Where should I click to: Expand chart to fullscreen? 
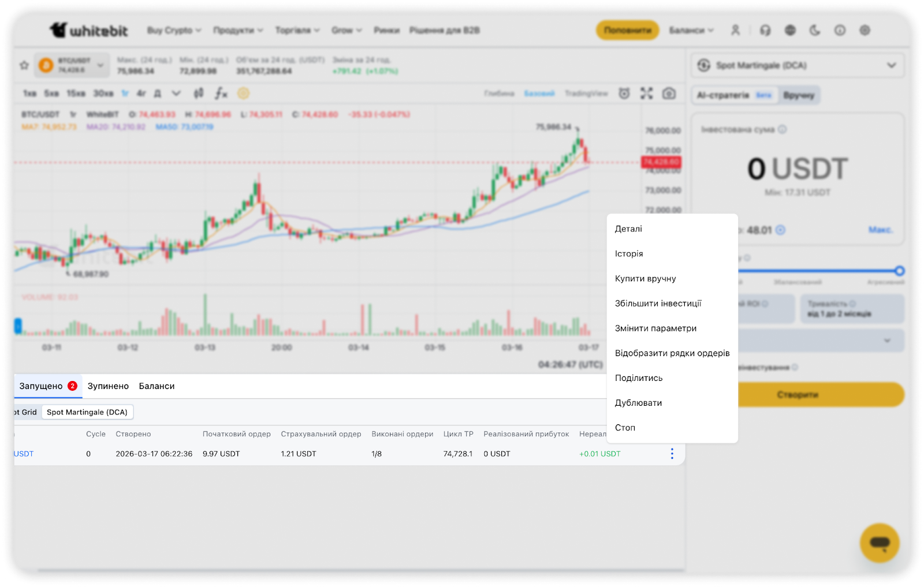tap(646, 94)
